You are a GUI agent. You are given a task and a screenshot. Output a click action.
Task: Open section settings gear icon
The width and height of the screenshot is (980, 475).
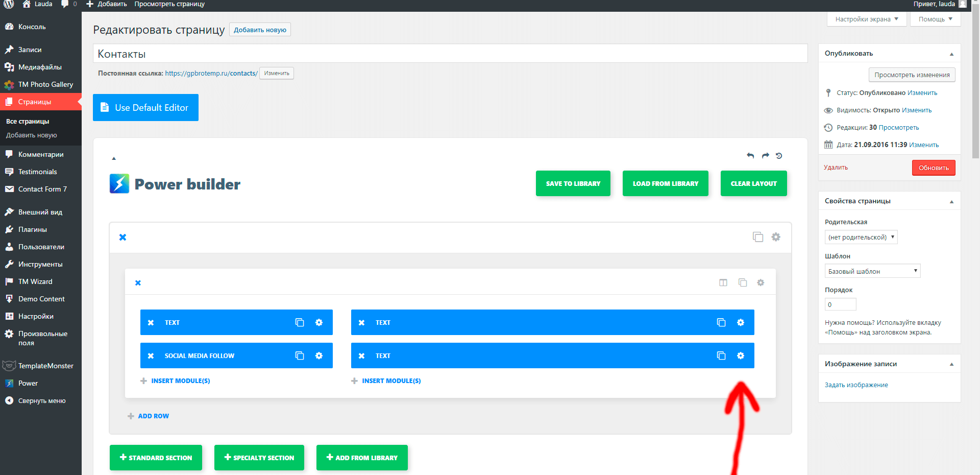click(x=776, y=237)
